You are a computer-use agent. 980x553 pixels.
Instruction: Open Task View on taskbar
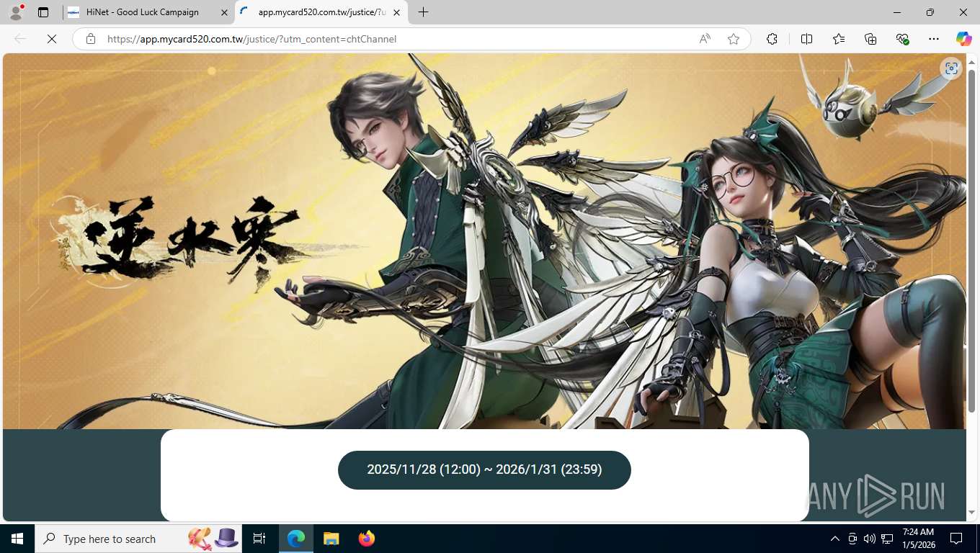coord(259,539)
